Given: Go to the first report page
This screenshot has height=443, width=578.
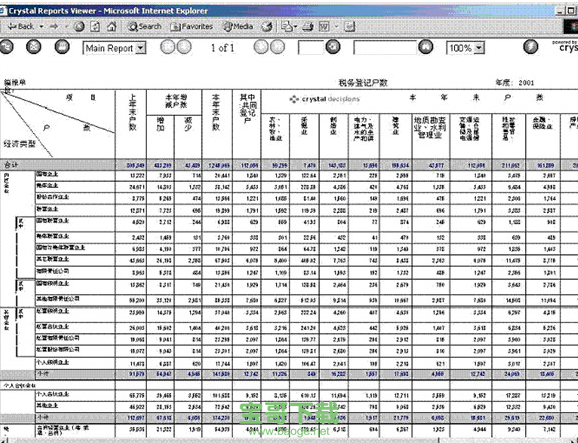Looking at the screenshot, I should (167, 47).
